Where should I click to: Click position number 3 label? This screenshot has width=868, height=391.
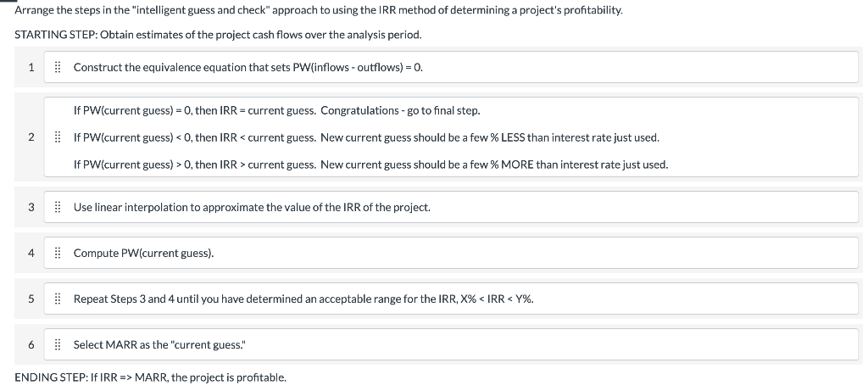coord(31,208)
